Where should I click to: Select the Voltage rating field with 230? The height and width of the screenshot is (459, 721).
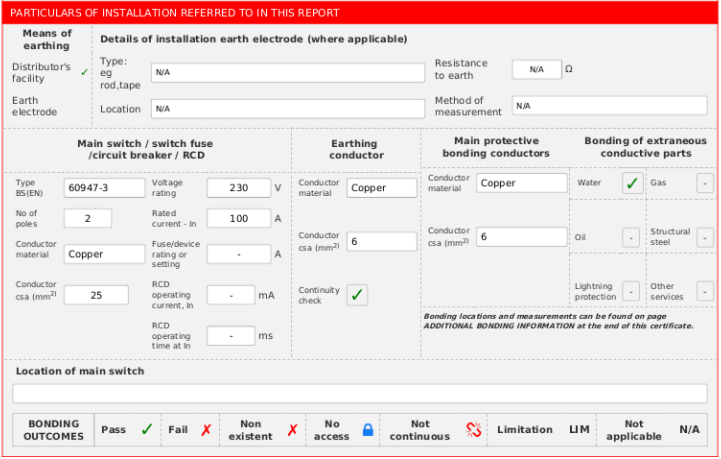click(x=238, y=188)
